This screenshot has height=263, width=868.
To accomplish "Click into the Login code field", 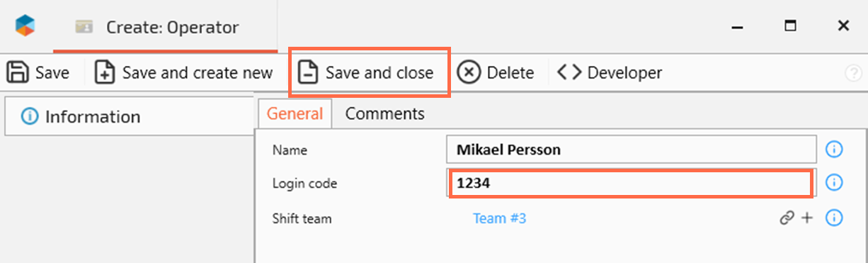I will 632,183.
